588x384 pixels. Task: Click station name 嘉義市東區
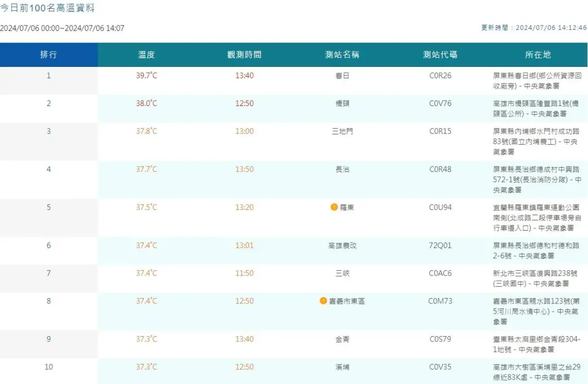tap(347, 301)
